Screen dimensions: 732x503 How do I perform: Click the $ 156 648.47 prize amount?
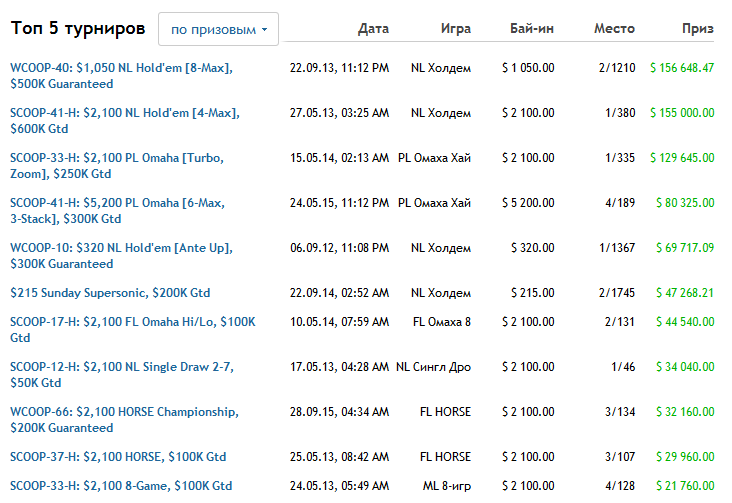point(681,68)
